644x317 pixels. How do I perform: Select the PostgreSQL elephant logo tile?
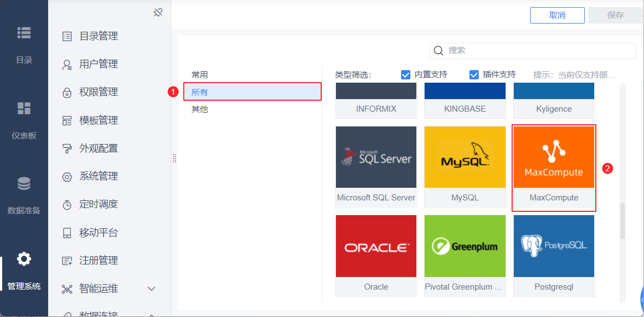pyautogui.click(x=554, y=246)
